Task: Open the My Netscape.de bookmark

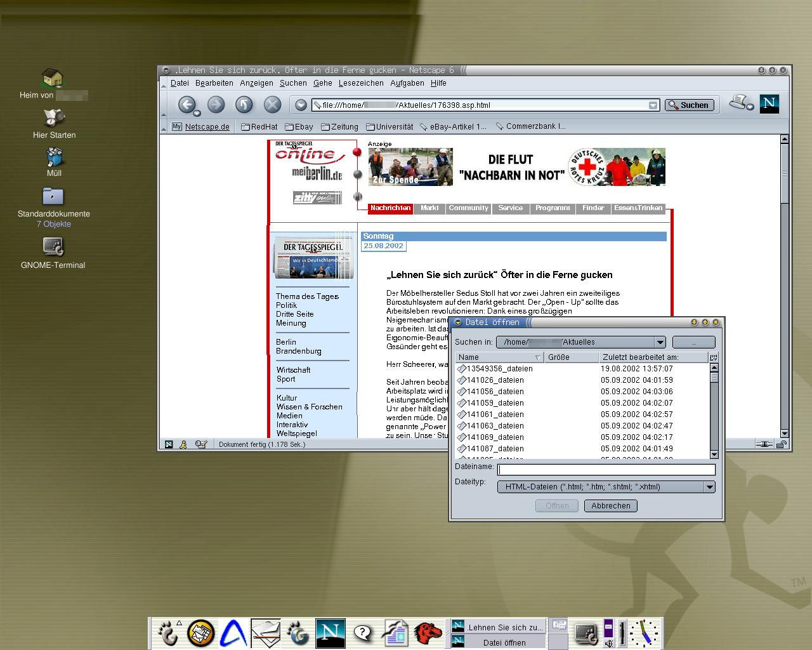Action: coord(201,127)
